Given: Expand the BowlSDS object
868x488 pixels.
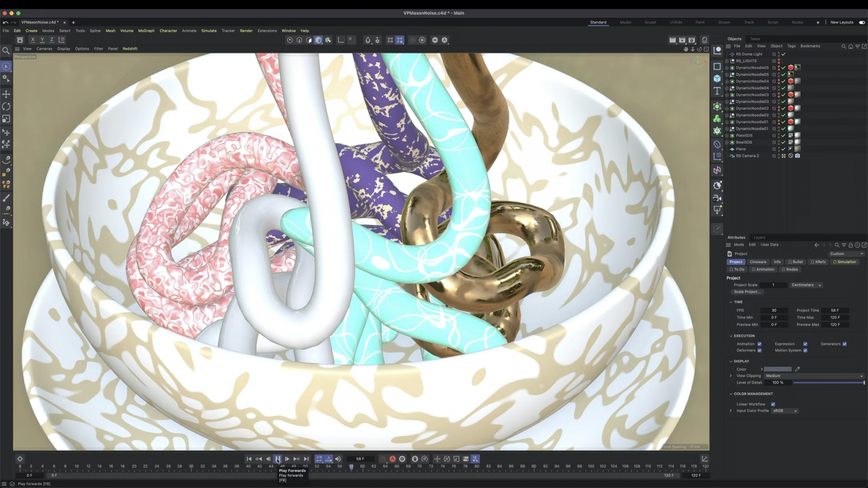Looking at the screenshot, I should click(x=727, y=142).
